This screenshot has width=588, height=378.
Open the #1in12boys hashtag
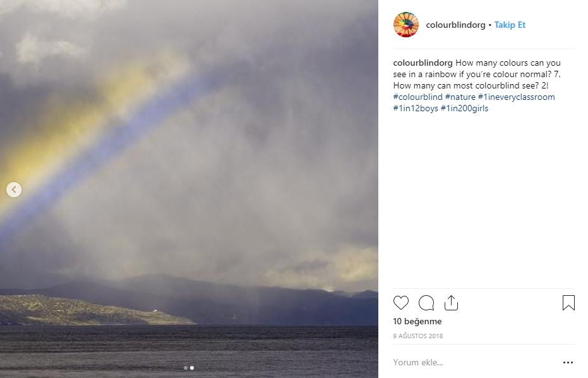pos(416,108)
